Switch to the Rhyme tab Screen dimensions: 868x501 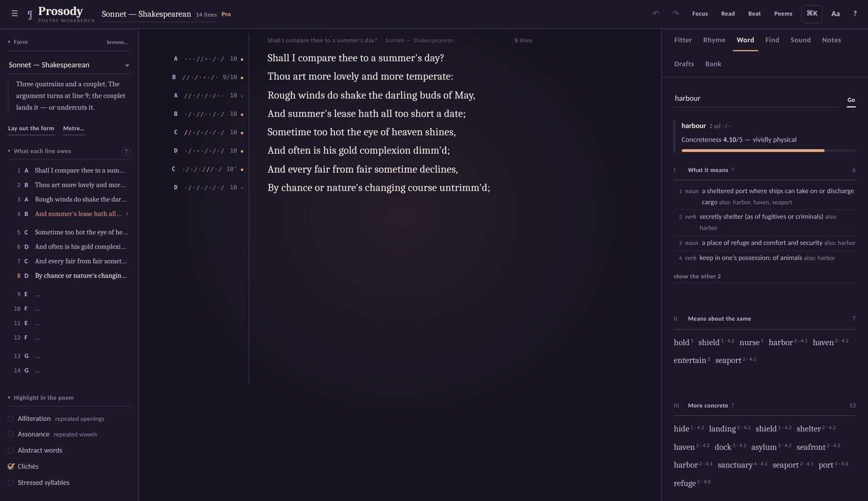click(714, 40)
